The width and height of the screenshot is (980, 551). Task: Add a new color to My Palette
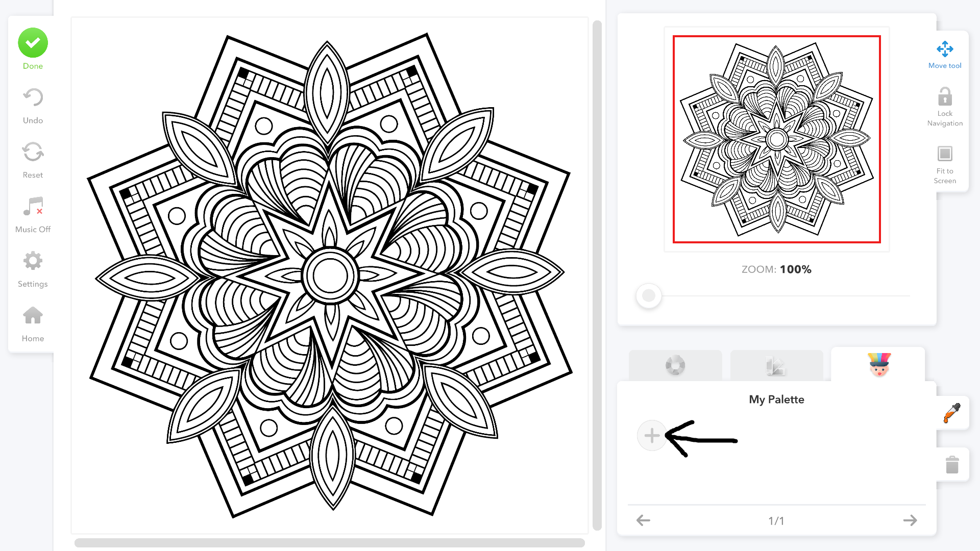click(652, 436)
